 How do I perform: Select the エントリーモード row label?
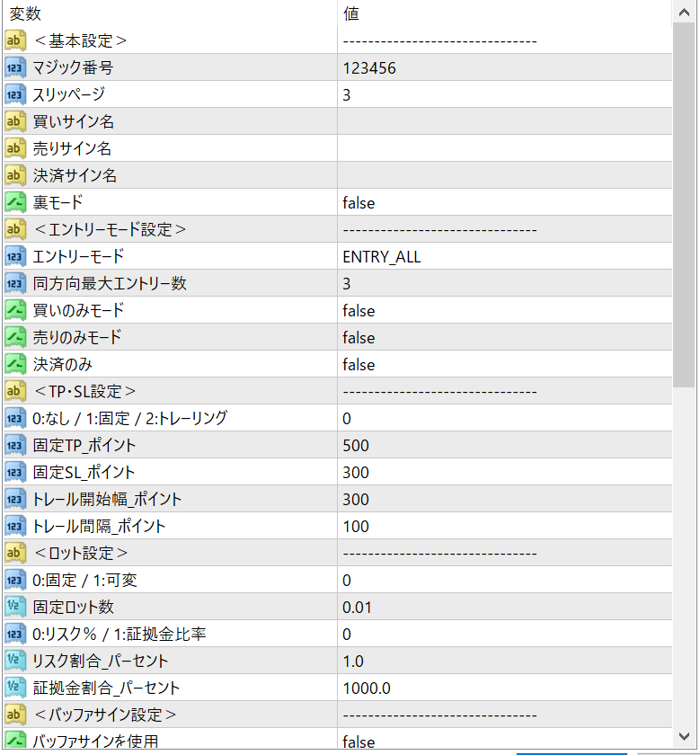[78, 256]
